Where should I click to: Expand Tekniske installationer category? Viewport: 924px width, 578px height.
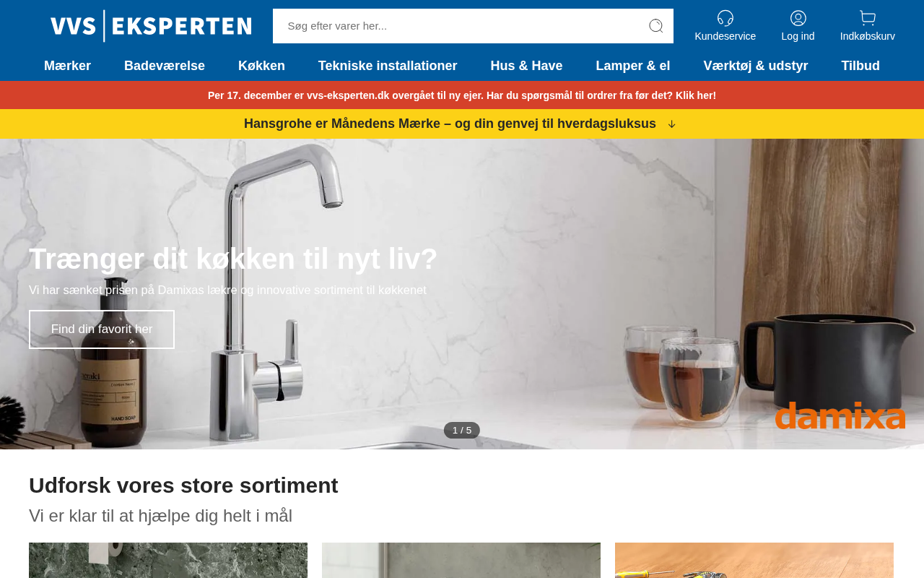coord(388,66)
